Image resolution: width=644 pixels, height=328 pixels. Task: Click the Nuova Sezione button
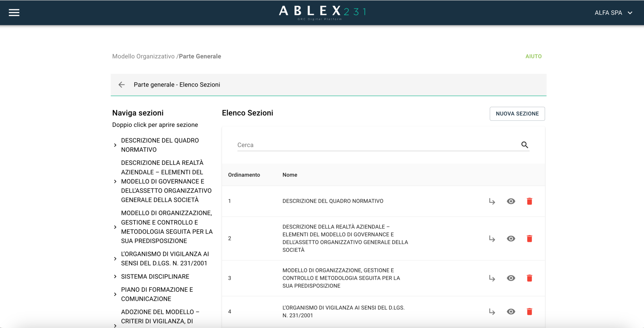pyautogui.click(x=517, y=114)
